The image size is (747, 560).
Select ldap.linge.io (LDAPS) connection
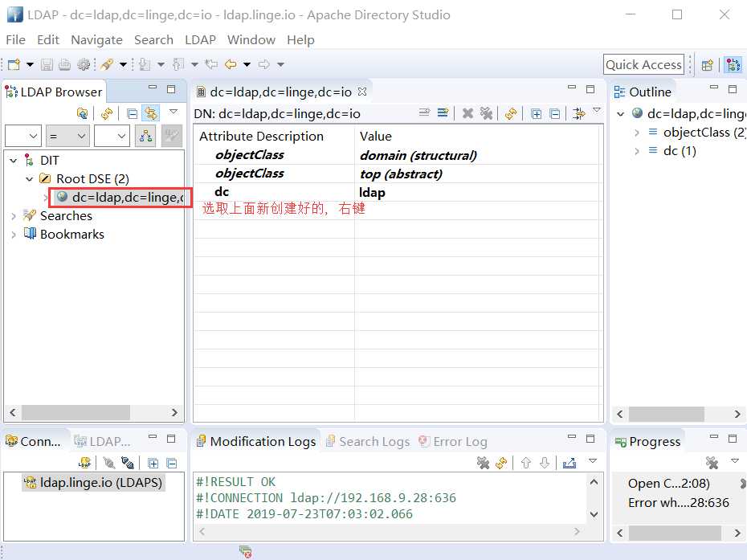(93, 483)
